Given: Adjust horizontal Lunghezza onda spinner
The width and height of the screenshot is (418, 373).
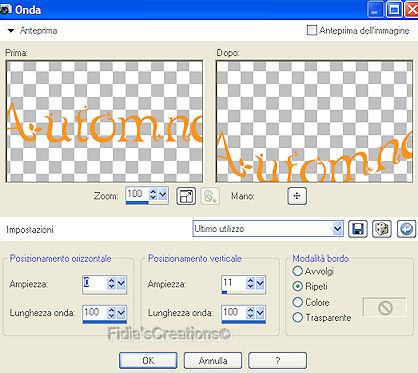Looking at the screenshot, I should [111, 312].
